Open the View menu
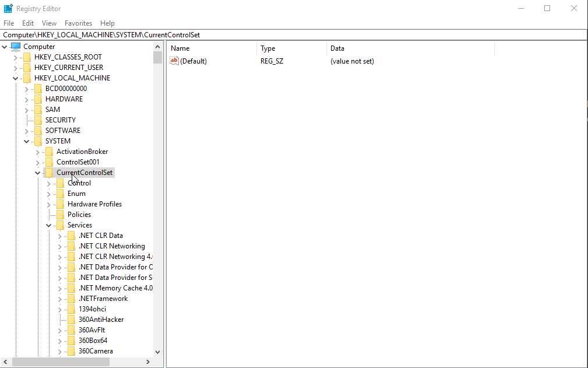588x368 pixels. (49, 23)
